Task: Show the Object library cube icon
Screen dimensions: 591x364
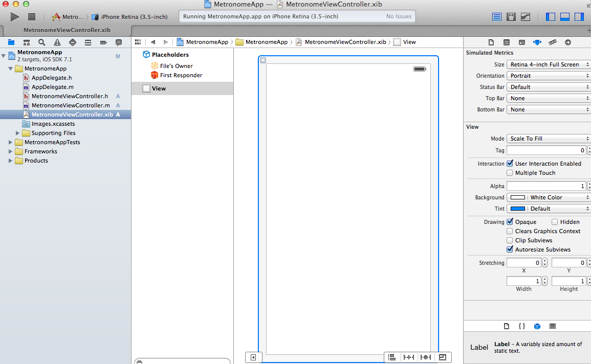Action: [537, 326]
